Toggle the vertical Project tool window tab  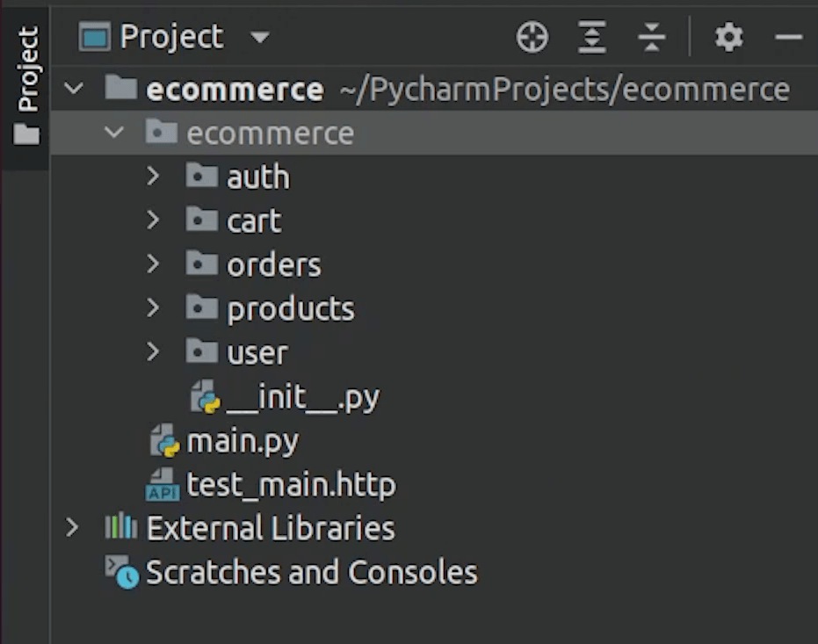[x=27, y=83]
